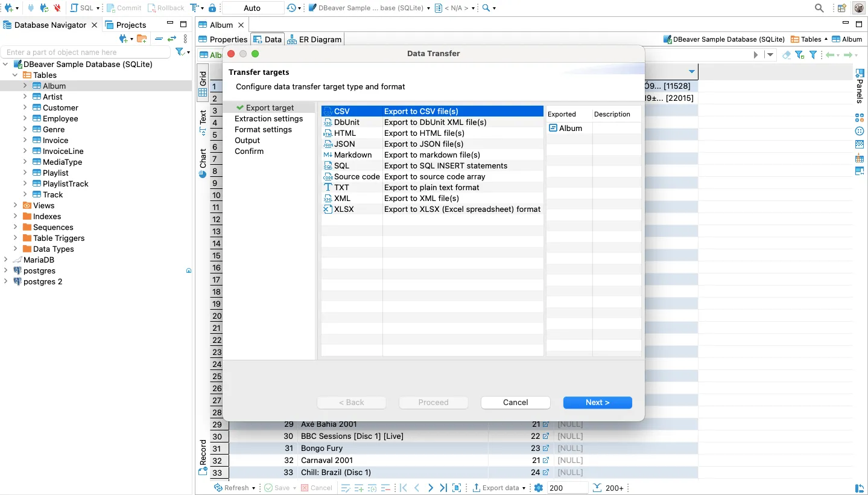Select JSON export format row
Viewport: 868px width, 495px height.
click(432, 144)
